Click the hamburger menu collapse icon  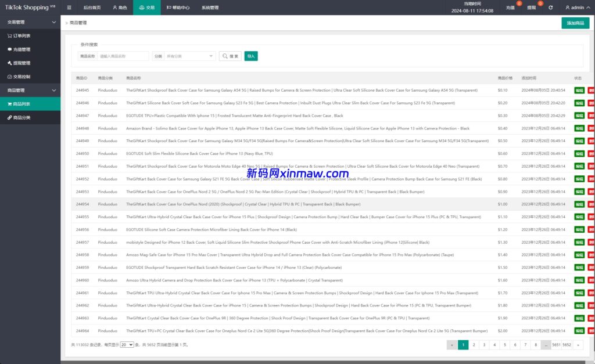[x=69, y=8]
